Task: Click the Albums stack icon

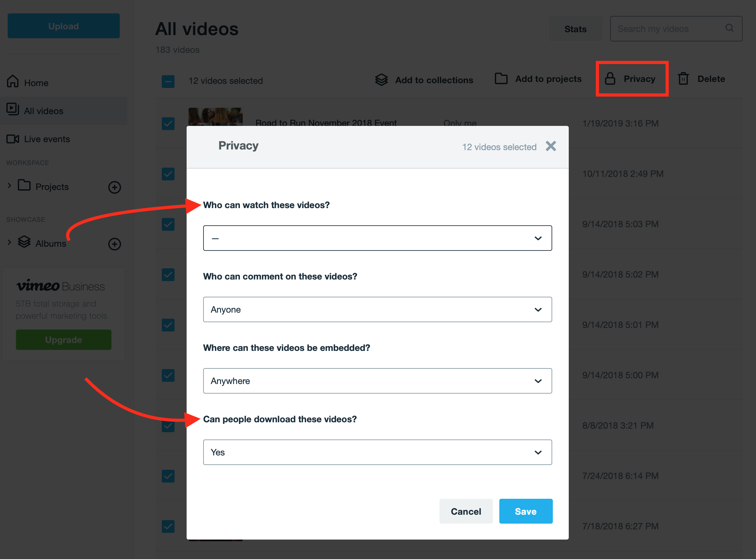Action: (x=24, y=242)
